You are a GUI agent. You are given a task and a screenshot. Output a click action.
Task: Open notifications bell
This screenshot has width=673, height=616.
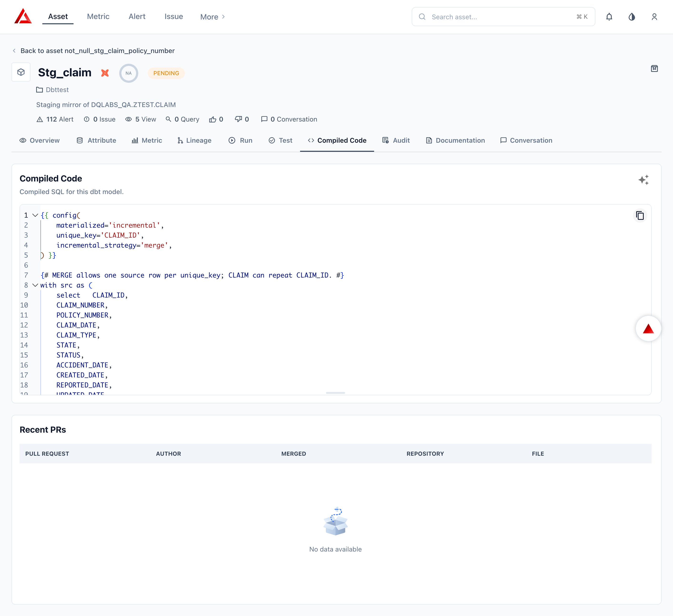coord(609,17)
